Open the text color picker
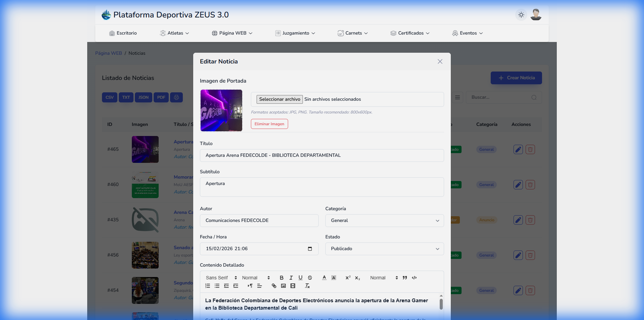 click(x=324, y=278)
